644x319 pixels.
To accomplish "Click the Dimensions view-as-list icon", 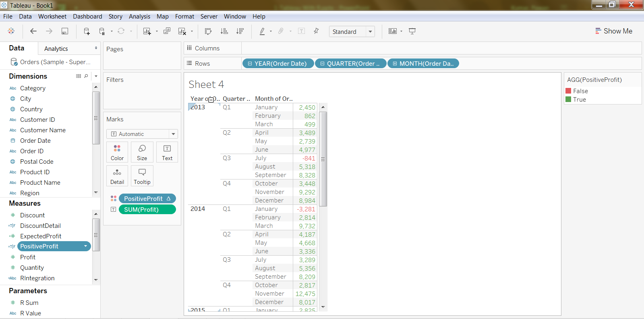I will [79, 76].
